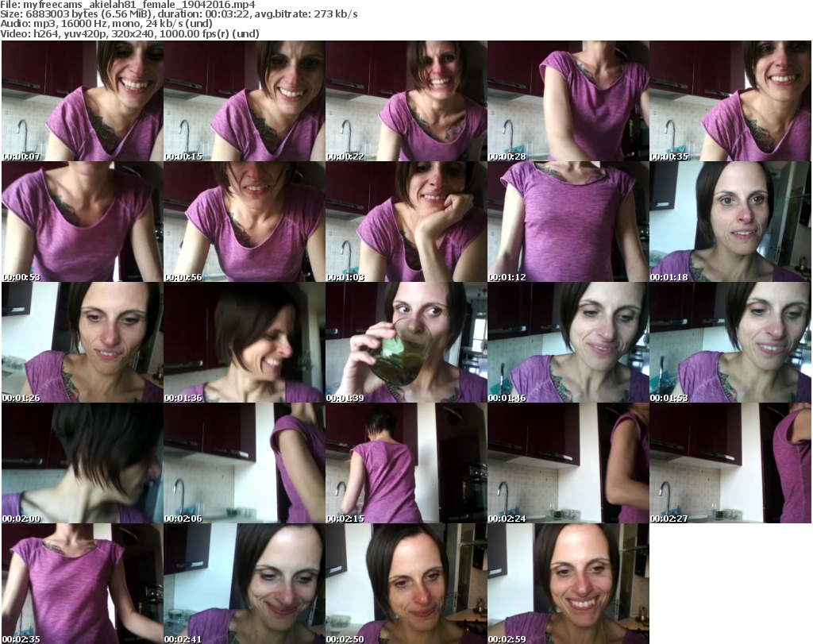Image resolution: width=813 pixels, height=644 pixels.
Task: Click the 'Size: 6883003 bytes' info line
Action: pos(179,14)
